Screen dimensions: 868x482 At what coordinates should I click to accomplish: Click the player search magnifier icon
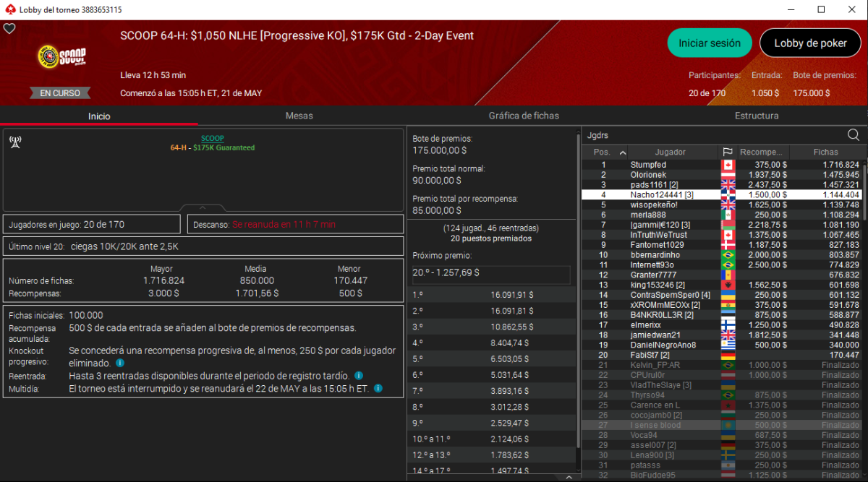pyautogui.click(x=854, y=135)
